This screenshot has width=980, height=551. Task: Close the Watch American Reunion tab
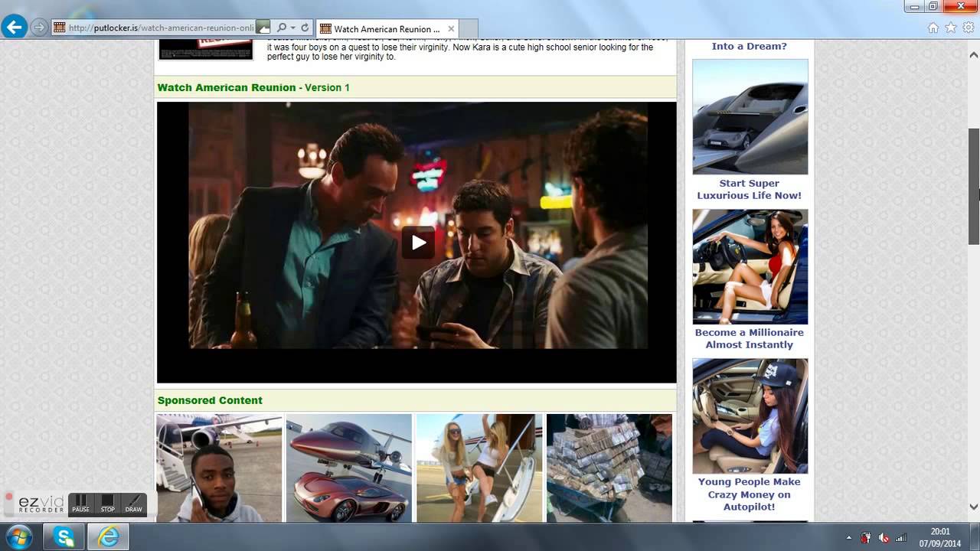coord(451,28)
